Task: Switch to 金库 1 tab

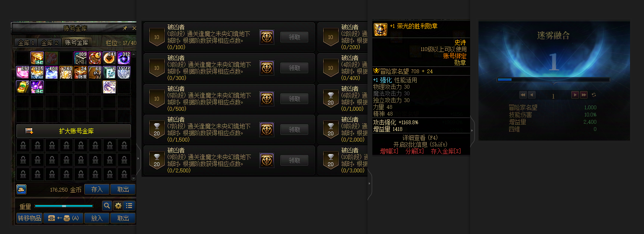Action: point(26,43)
